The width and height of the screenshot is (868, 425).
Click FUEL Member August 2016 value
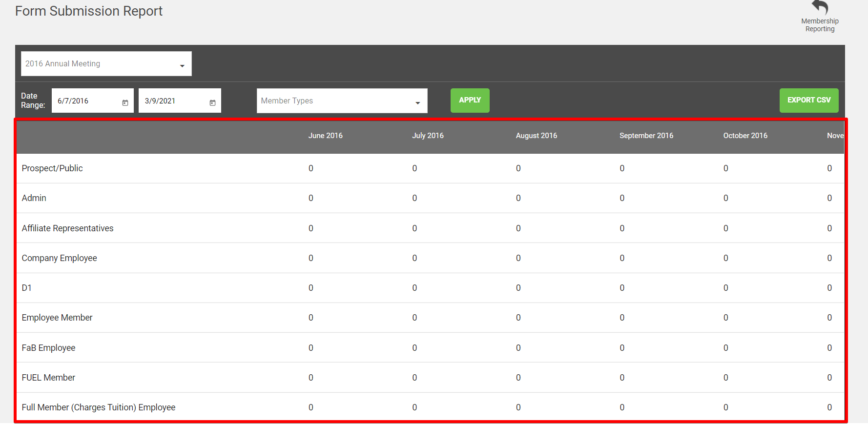[518, 378]
